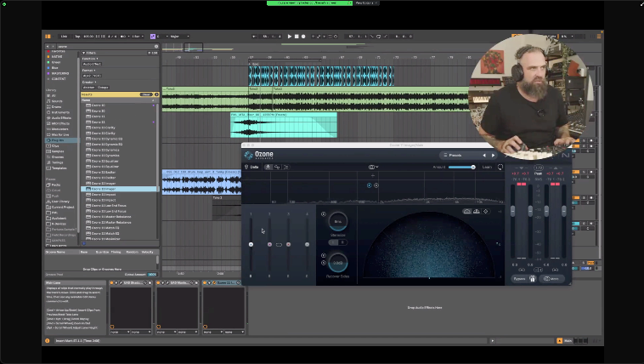Click the diamond-shaped vectorscope view icon
644x364 pixels.
[x=485, y=212]
